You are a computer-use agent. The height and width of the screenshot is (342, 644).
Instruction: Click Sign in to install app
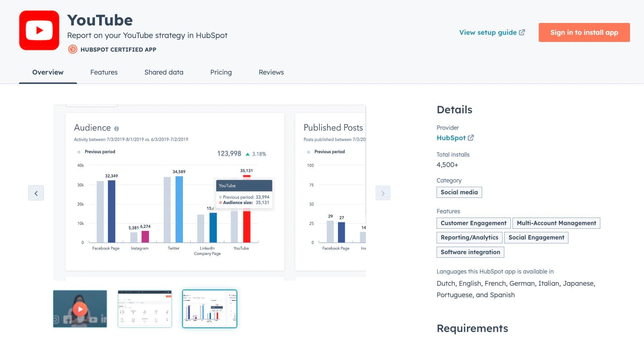coord(584,32)
